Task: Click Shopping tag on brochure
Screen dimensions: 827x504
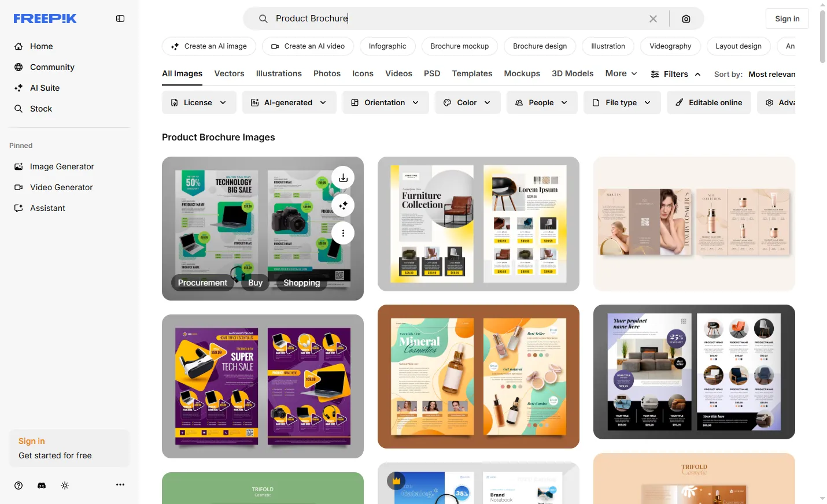Action: click(x=301, y=283)
